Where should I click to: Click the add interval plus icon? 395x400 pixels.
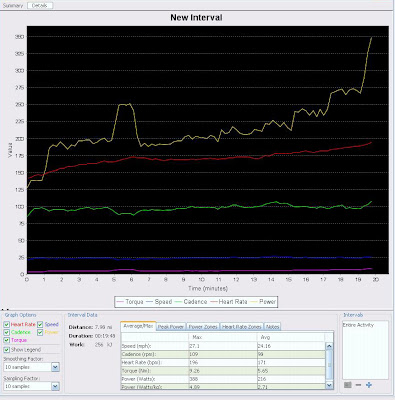[x=369, y=385]
